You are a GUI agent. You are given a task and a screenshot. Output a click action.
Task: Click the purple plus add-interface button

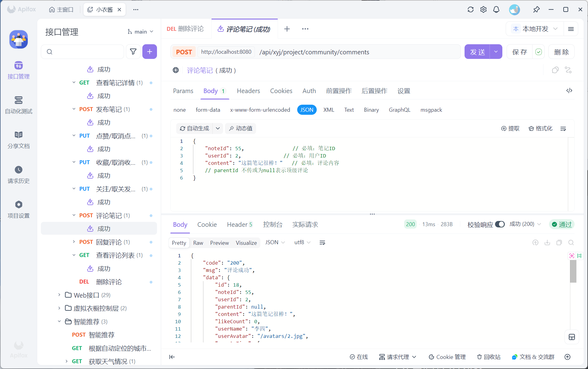[x=149, y=52]
